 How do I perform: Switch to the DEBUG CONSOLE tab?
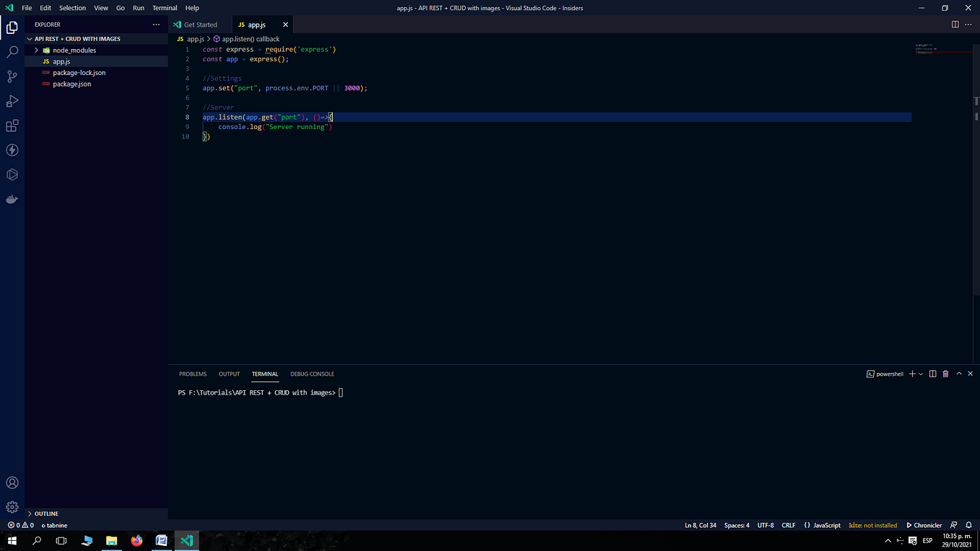[312, 374]
